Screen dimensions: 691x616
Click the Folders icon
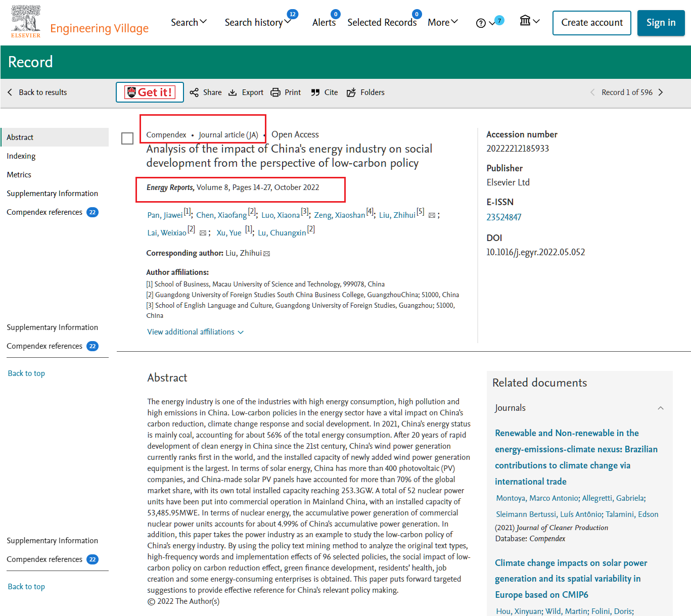point(351,92)
